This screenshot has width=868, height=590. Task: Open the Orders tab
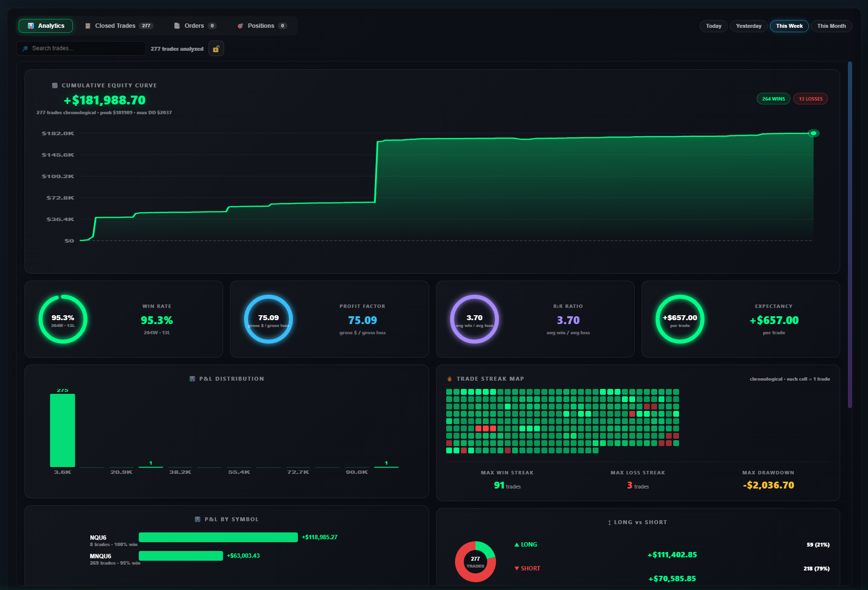click(195, 26)
